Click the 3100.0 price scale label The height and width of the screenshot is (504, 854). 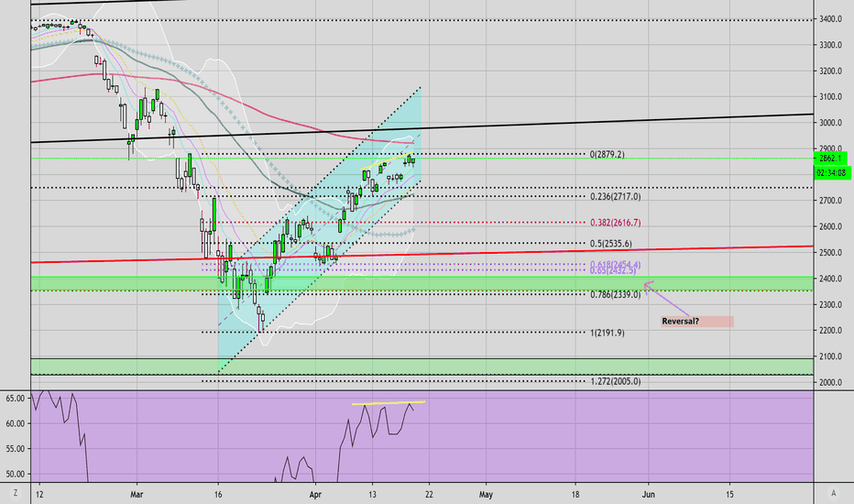[830, 97]
